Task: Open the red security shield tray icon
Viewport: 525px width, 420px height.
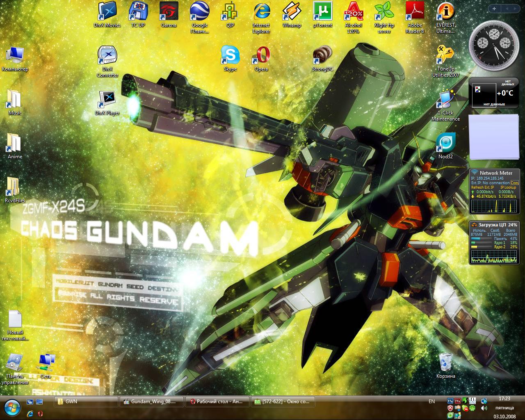Action: [x=450, y=408]
